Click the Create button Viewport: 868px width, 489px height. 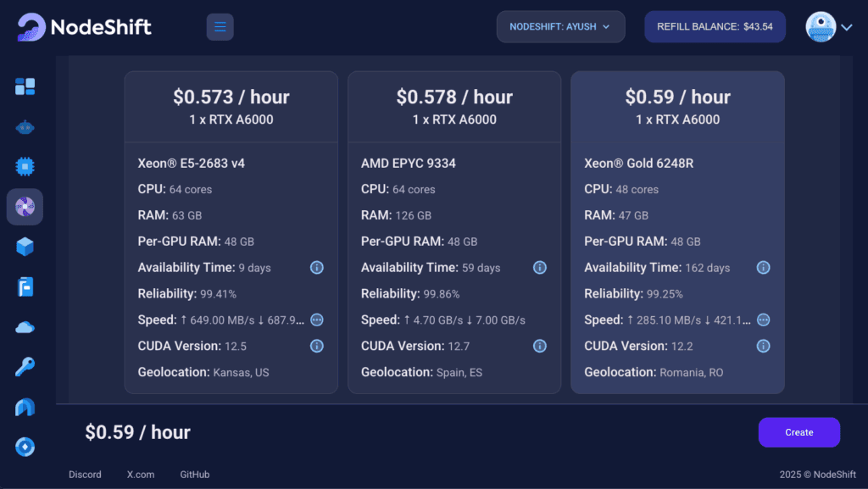798,432
